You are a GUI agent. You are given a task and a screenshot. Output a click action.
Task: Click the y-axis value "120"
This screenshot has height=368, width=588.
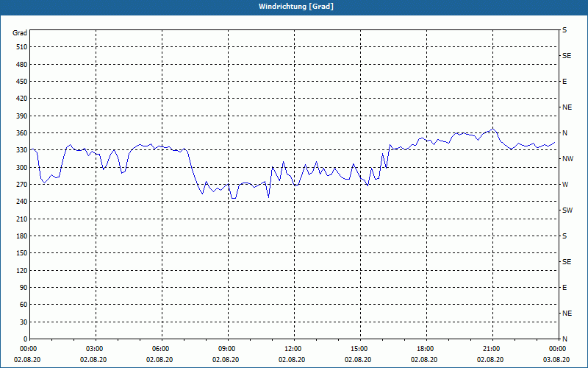point(22,270)
